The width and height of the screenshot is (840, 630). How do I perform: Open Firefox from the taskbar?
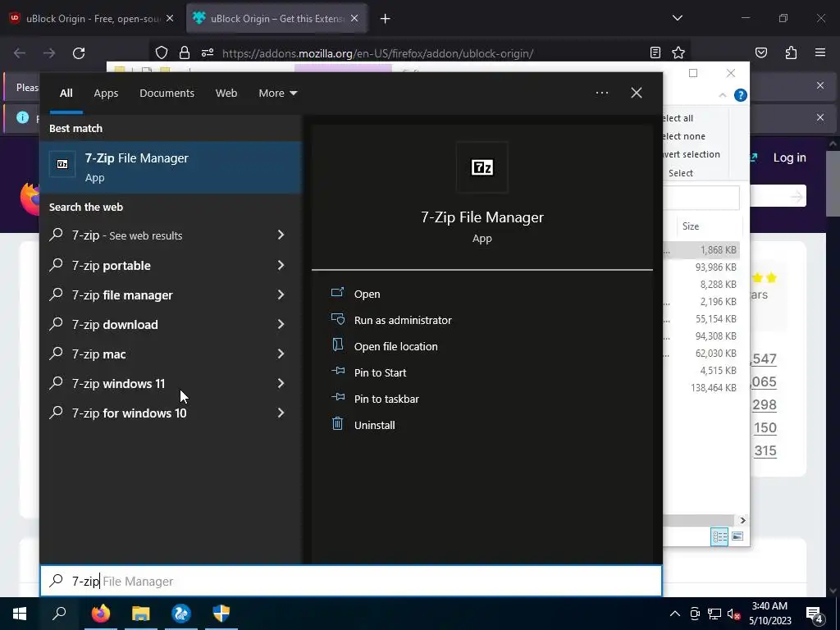(x=100, y=614)
